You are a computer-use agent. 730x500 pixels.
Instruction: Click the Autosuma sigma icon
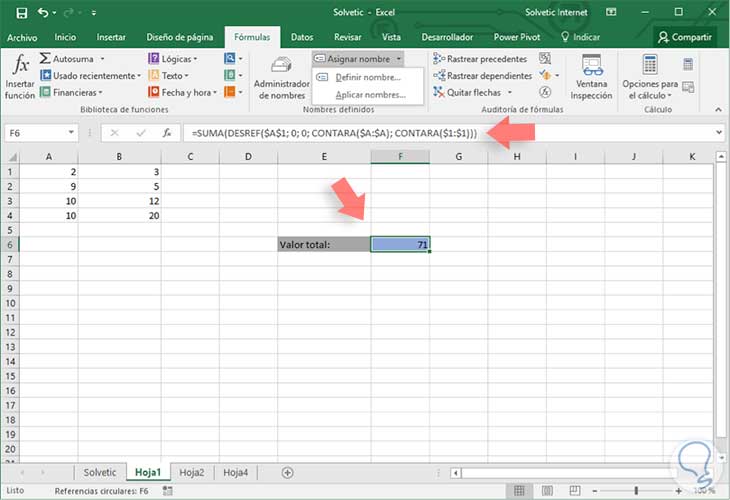pyautogui.click(x=45, y=59)
